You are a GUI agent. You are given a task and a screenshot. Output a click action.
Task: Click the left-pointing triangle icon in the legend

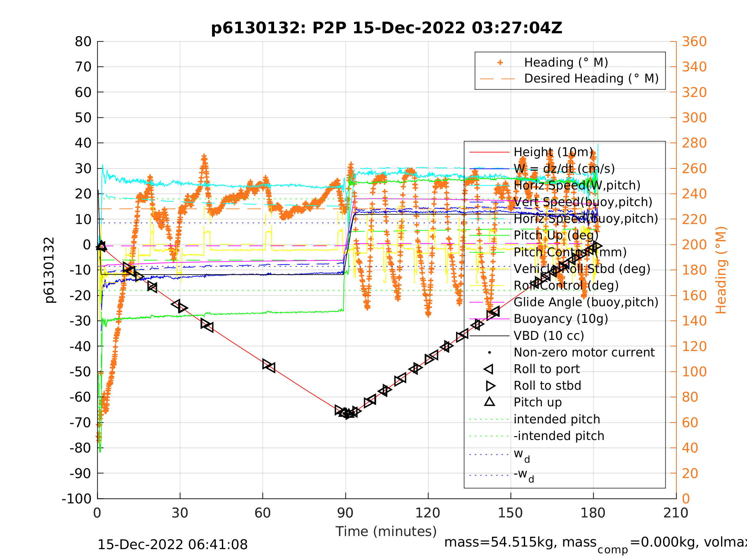(x=489, y=369)
